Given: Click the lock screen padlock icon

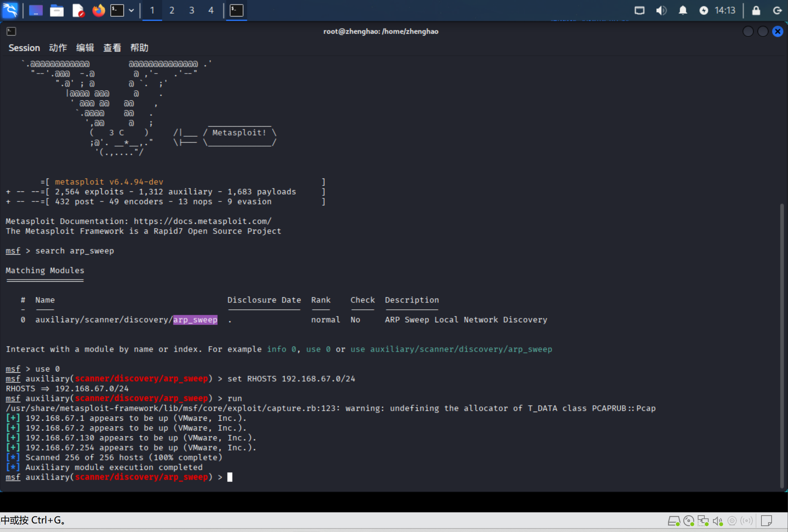Looking at the screenshot, I should click(x=756, y=10).
